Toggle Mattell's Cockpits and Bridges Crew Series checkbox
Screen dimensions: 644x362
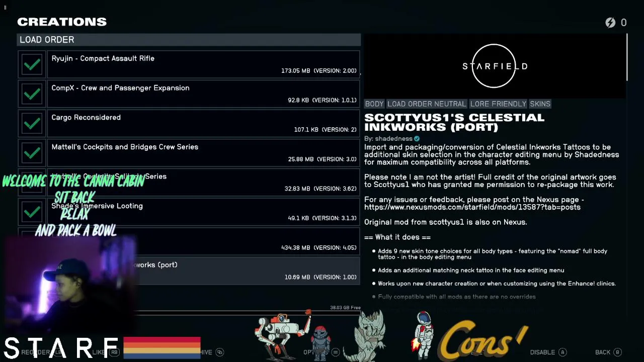[32, 153]
